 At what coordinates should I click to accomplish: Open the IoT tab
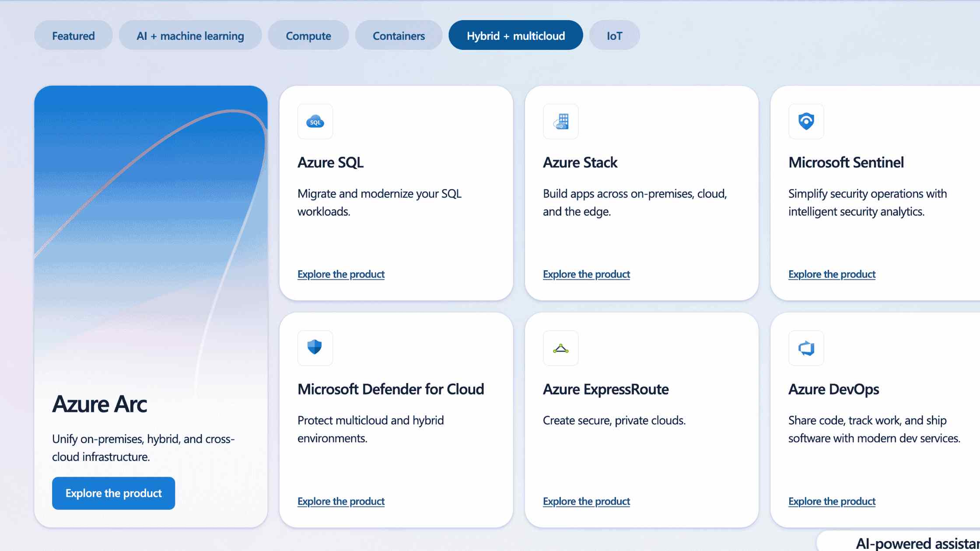pos(614,35)
